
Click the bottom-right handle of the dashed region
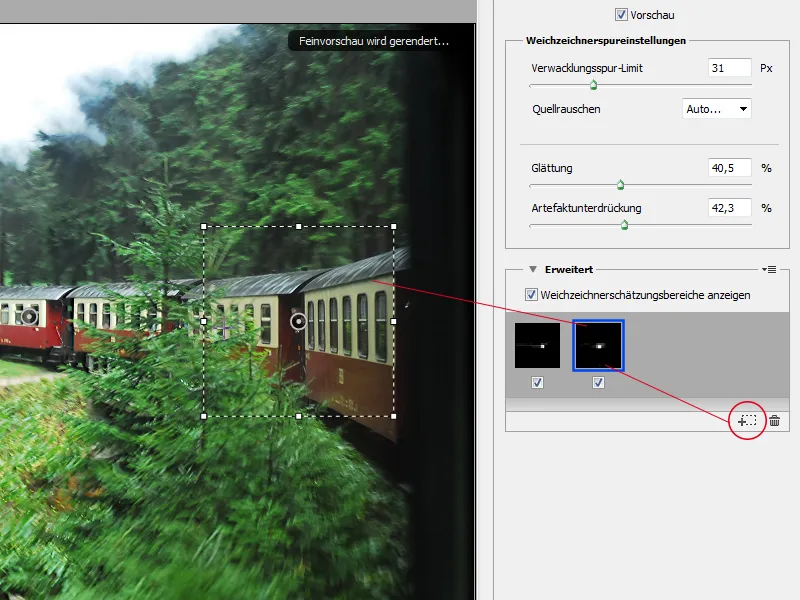(x=393, y=416)
